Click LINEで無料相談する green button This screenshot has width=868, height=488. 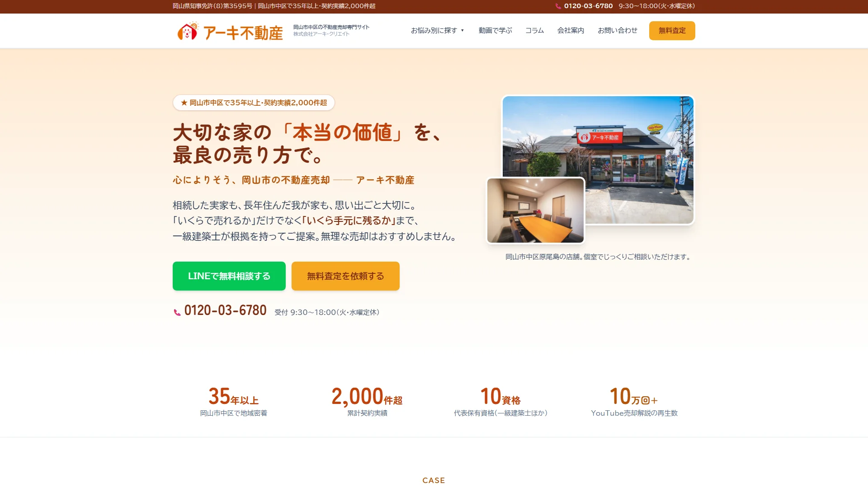229,276
